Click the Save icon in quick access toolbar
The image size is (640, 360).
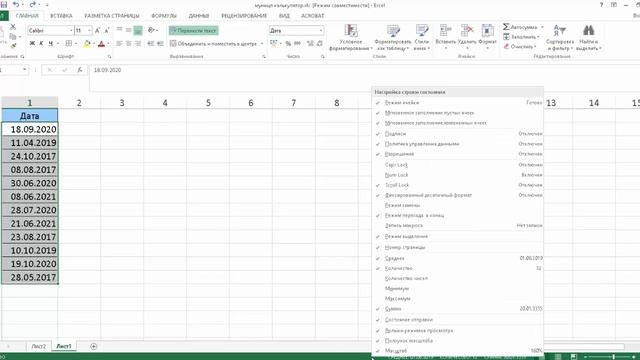click(x=4, y=4)
